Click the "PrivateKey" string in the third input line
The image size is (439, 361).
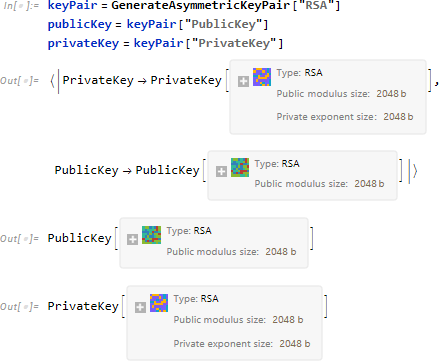[x=234, y=43]
